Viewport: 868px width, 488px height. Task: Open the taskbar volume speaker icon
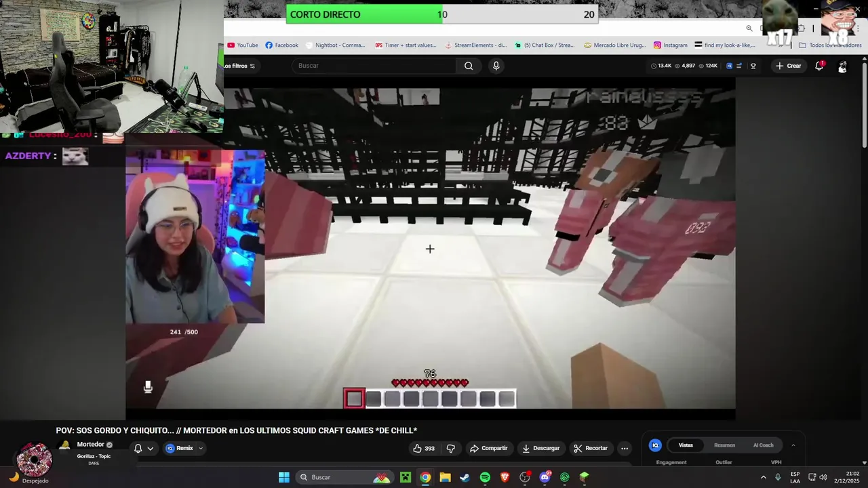(823, 477)
